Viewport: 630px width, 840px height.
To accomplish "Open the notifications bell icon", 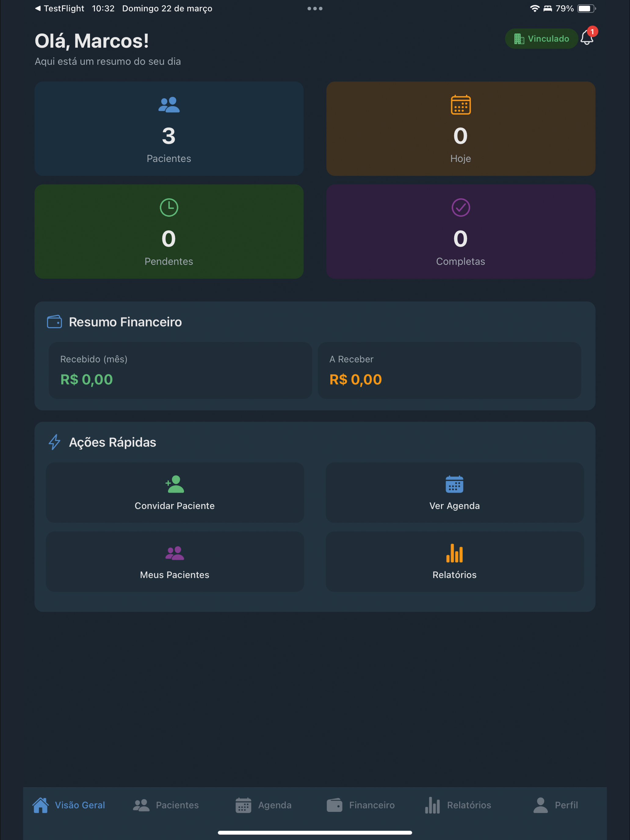I will pyautogui.click(x=587, y=38).
